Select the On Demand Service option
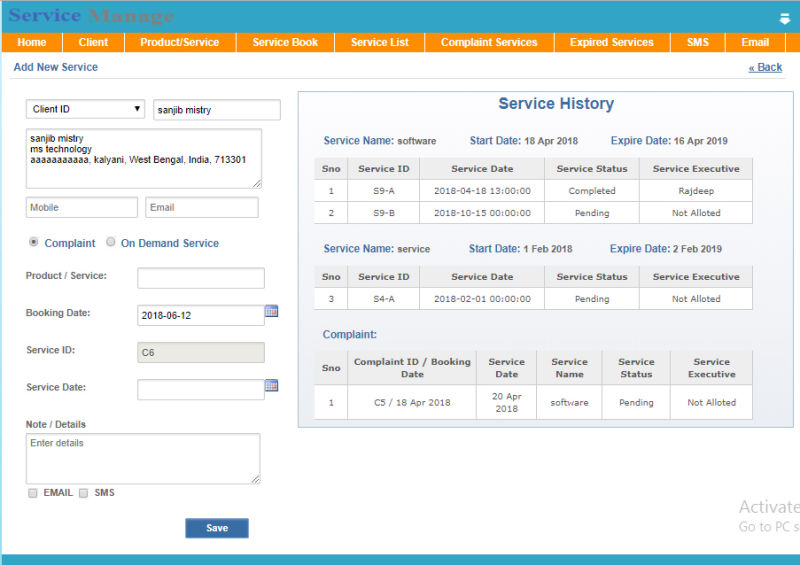The height and width of the screenshot is (565, 800). coord(110,242)
